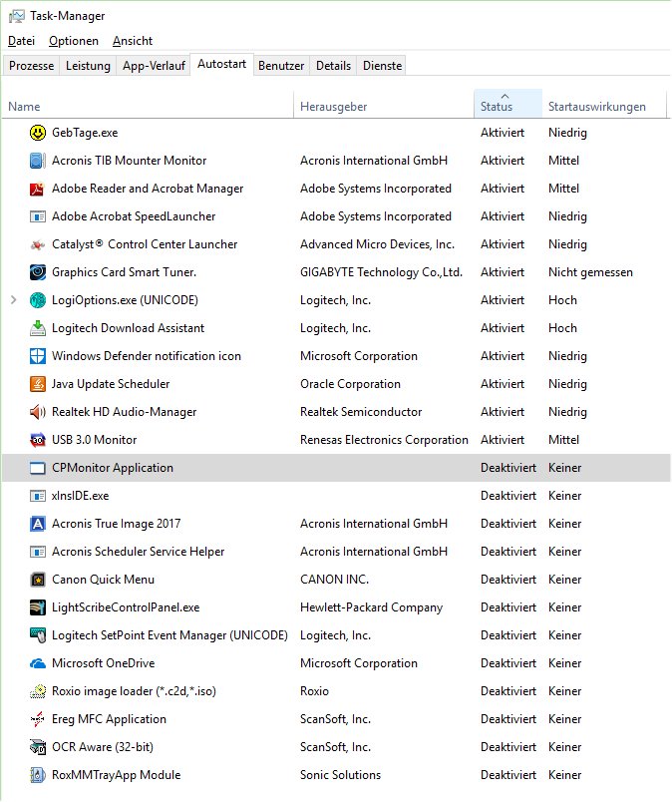Image resolution: width=672 pixels, height=802 pixels.
Task: Click 'Renesas Electronics Corporation' publisher cell
Action: tap(384, 440)
